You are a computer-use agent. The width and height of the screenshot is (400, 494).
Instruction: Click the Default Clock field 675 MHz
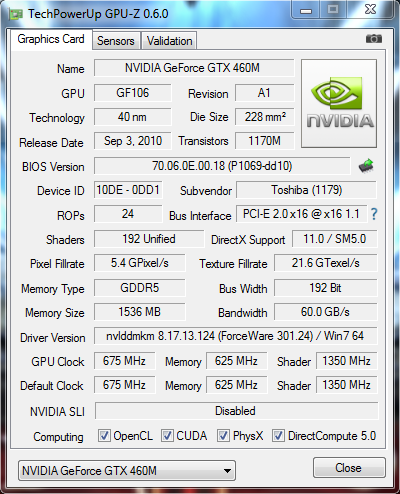click(124, 385)
